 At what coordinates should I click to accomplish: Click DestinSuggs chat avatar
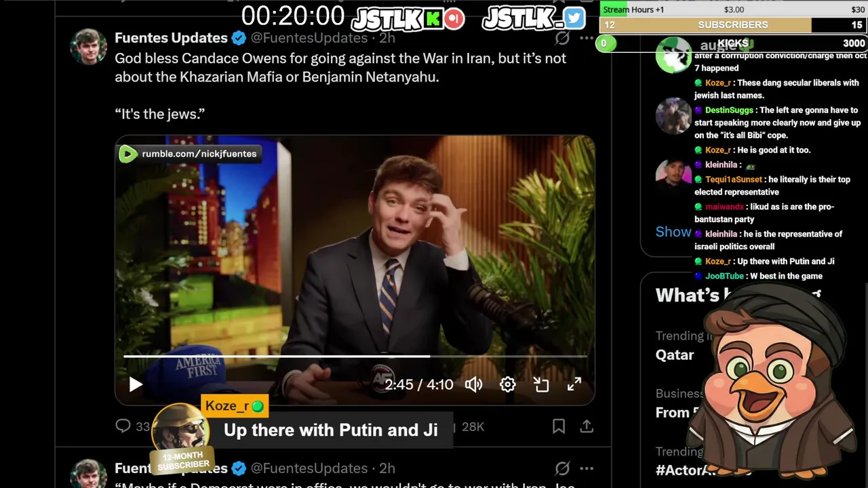point(673,116)
